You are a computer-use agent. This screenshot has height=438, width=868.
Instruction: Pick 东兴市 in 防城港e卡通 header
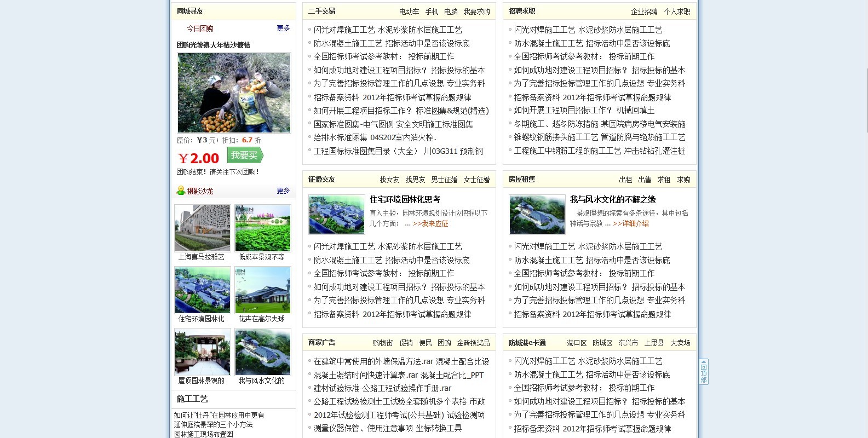coord(628,343)
